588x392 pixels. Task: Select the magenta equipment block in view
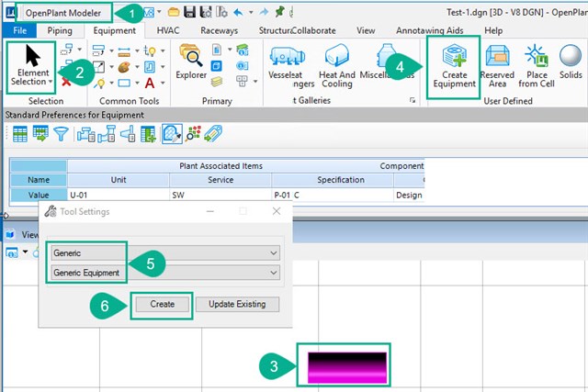347,367
